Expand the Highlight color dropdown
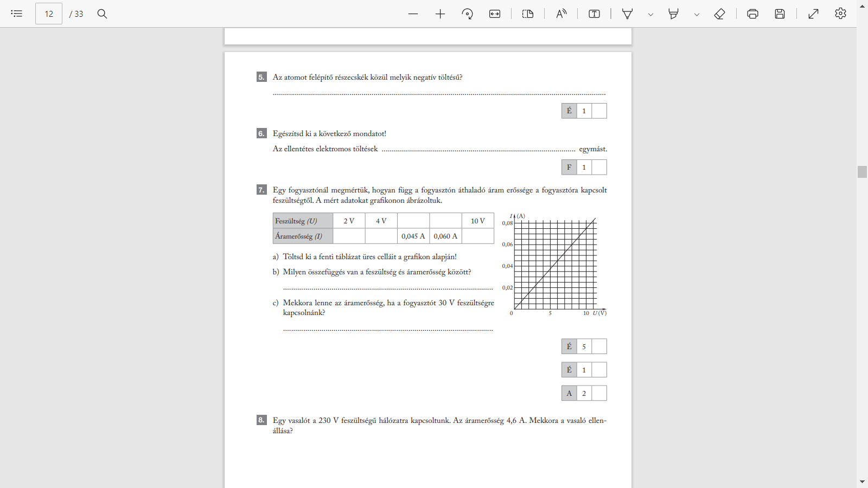The image size is (868, 488). 697,15
